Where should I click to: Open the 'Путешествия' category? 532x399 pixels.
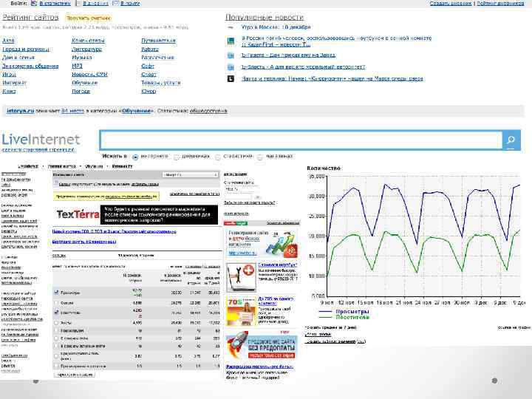[x=158, y=41]
